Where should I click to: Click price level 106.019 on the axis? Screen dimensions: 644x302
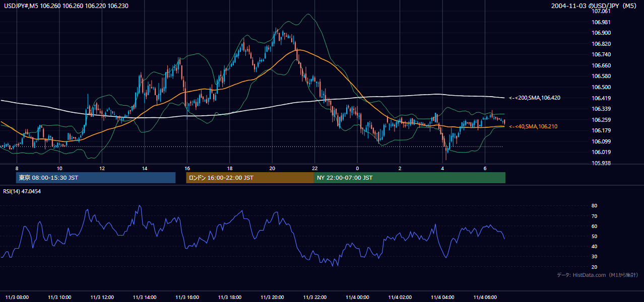602,152
